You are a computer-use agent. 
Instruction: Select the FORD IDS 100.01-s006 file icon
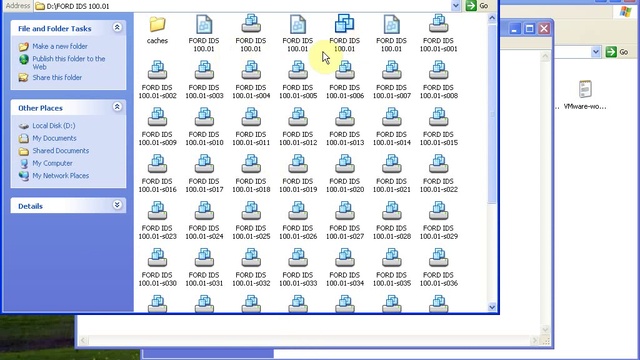tap(345, 71)
